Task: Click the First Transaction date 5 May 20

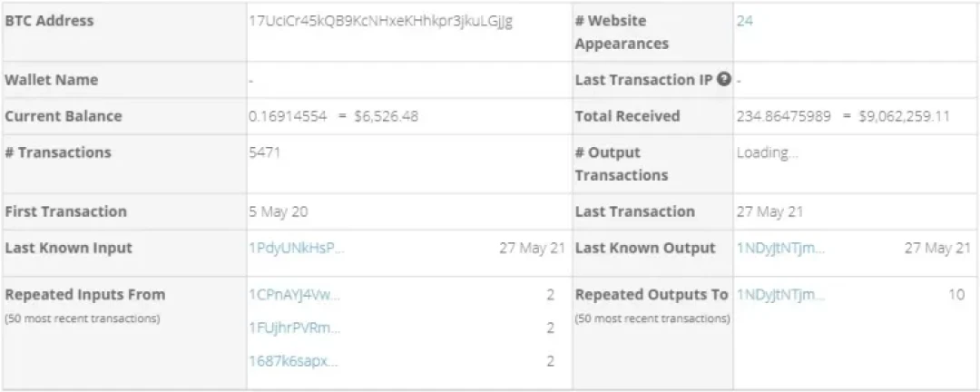Action: 278,211
